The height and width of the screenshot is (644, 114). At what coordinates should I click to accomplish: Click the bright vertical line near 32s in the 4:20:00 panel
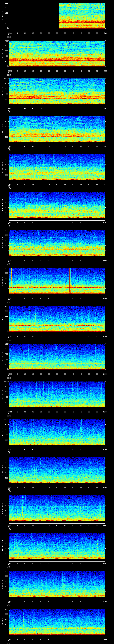tap(61, 617)
